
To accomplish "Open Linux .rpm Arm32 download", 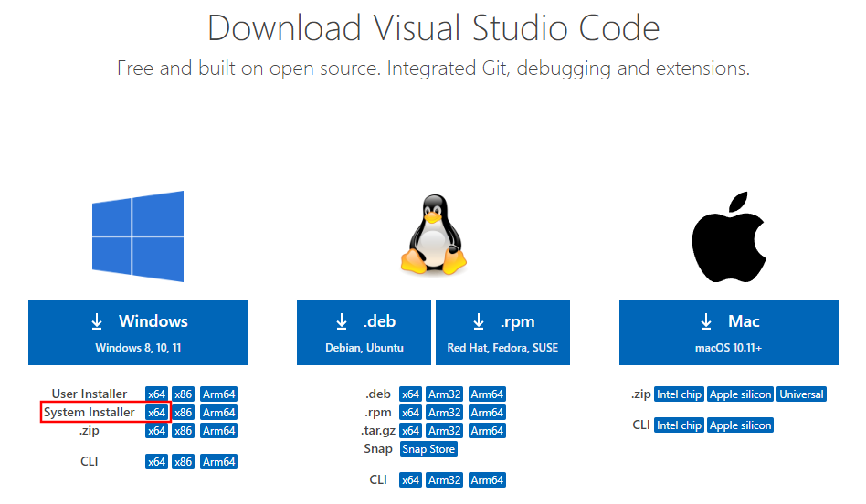I will [x=445, y=413].
